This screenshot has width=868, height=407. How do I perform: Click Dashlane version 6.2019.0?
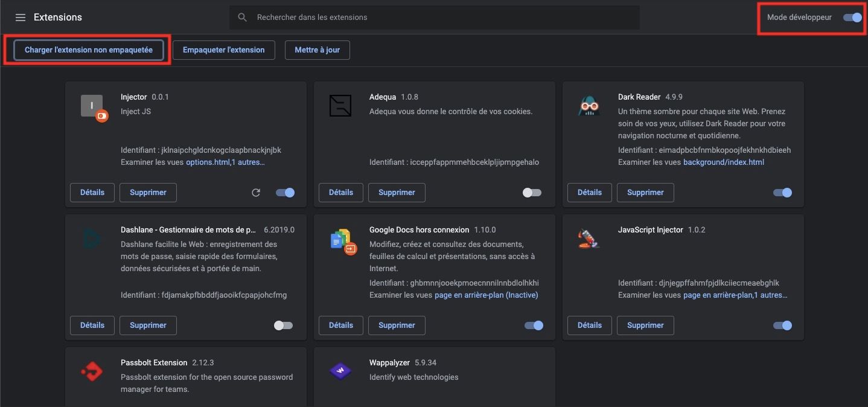click(x=279, y=230)
